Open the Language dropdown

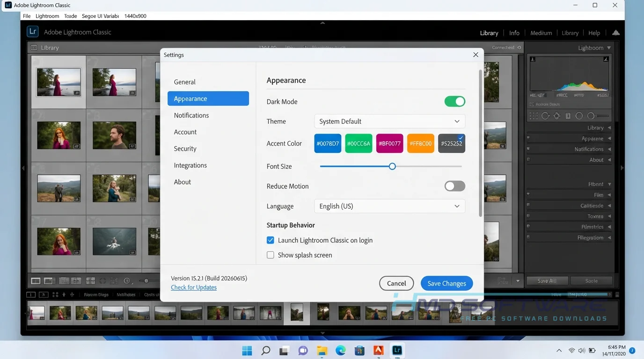pos(390,206)
